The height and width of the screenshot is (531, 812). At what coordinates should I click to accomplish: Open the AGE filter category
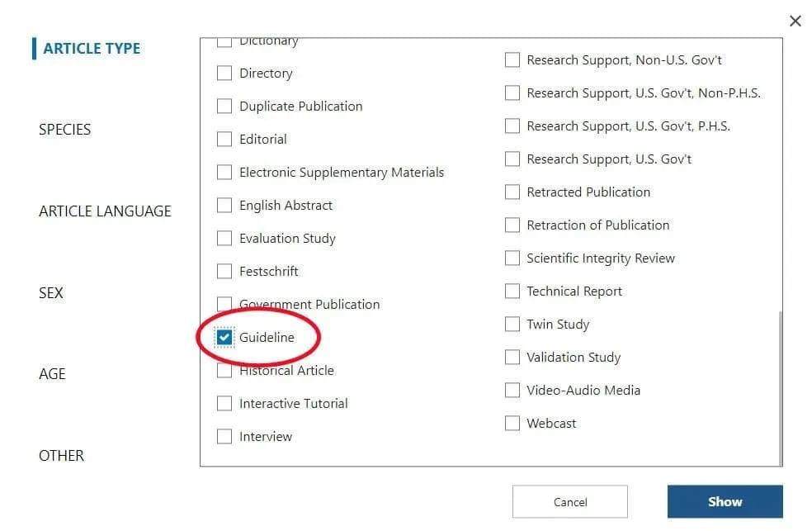[x=52, y=374]
